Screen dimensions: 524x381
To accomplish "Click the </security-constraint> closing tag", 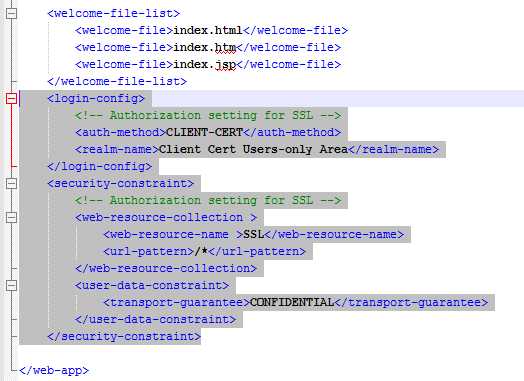I will [x=124, y=337].
